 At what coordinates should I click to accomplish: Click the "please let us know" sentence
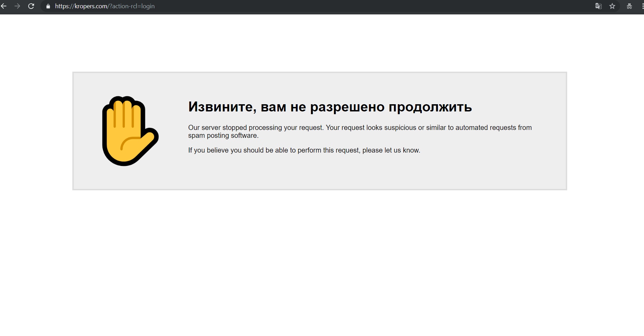(304, 150)
